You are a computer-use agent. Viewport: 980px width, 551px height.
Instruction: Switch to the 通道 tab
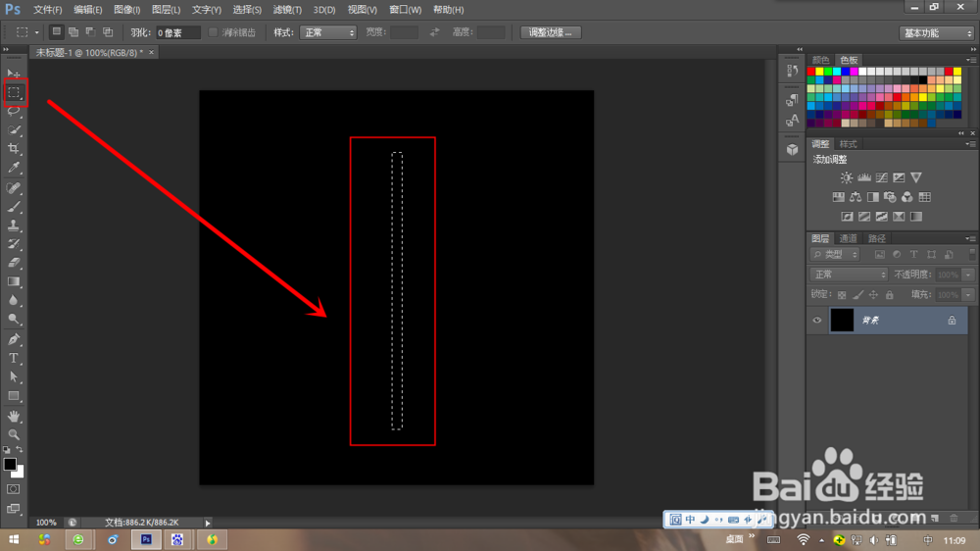[848, 238]
